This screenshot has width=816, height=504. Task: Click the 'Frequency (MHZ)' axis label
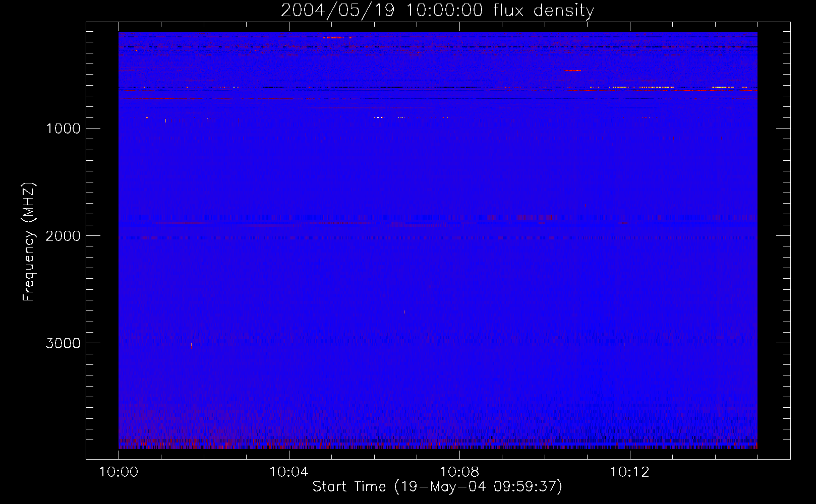pos(29,242)
